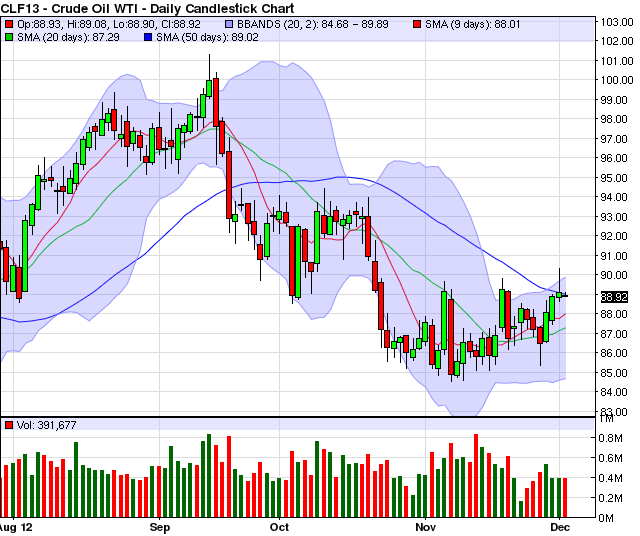
Task: Click the 0.8M volume axis label
Action: tap(611, 438)
